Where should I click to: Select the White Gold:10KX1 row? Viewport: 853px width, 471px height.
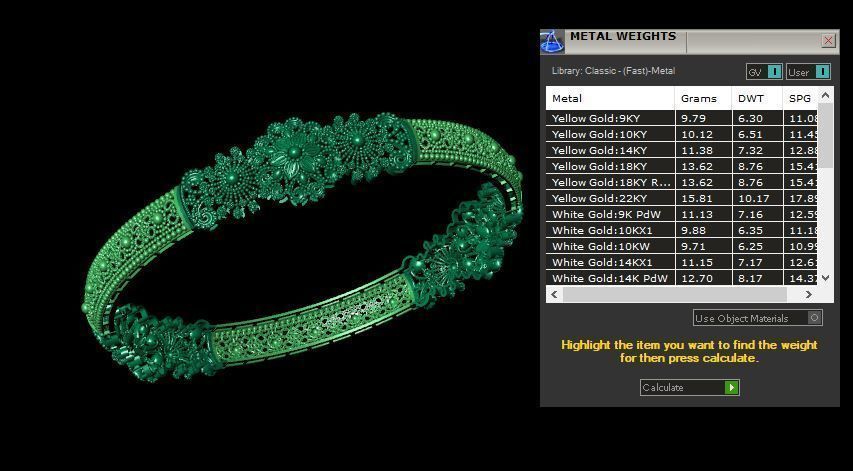click(x=682, y=231)
